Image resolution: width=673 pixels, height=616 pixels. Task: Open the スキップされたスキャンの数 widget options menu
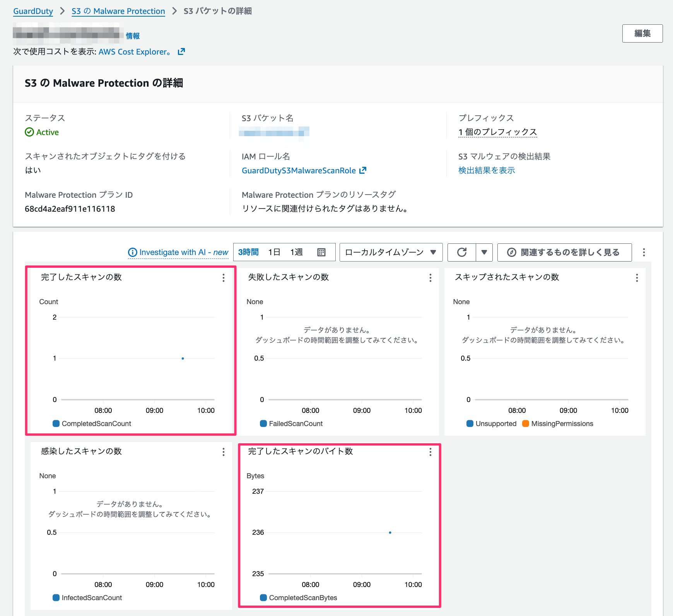[637, 278]
